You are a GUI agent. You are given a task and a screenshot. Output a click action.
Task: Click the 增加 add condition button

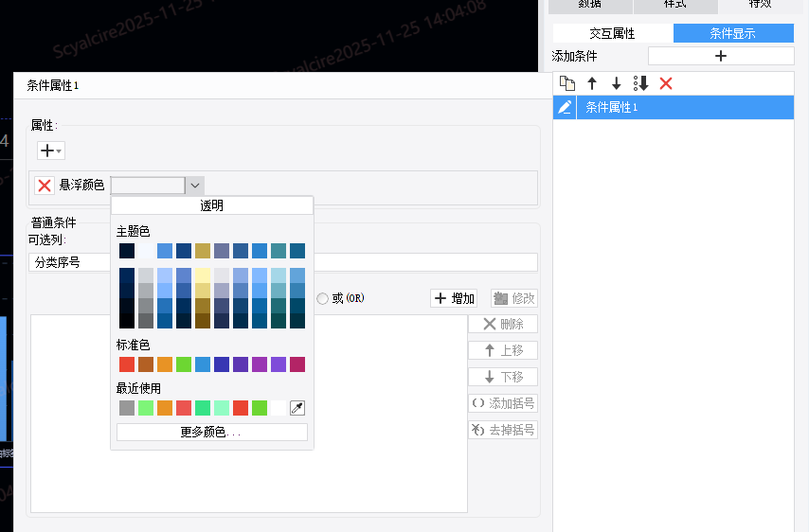coord(454,298)
